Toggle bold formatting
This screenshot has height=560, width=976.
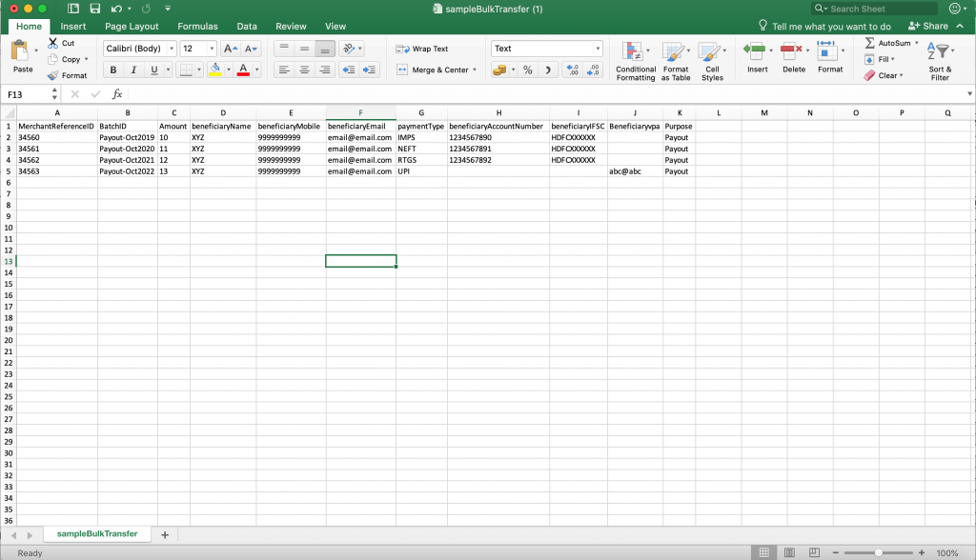tap(113, 70)
